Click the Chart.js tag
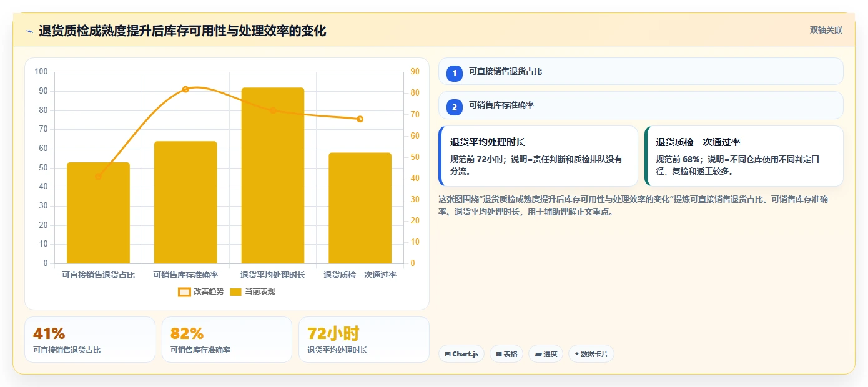 click(x=461, y=354)
